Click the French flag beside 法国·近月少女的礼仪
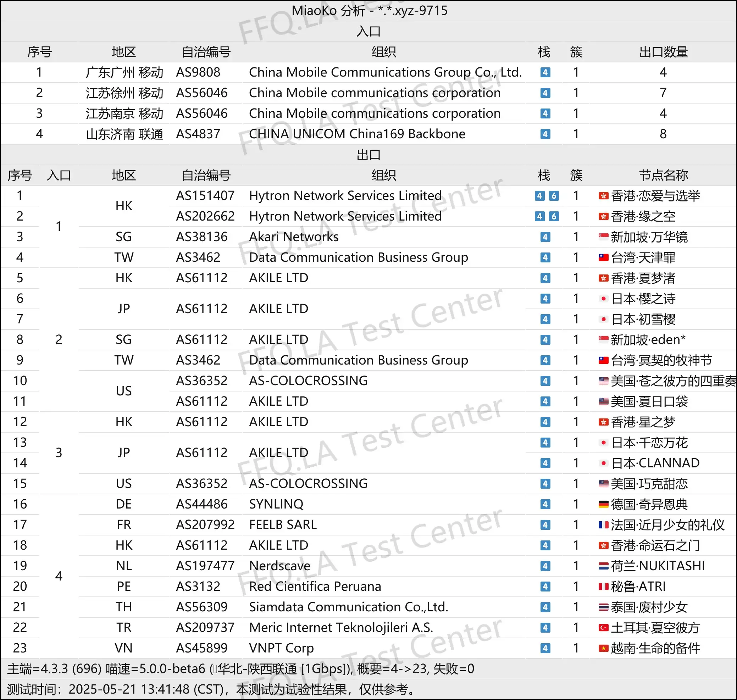Image resolution: width=737 pixels, height=700 pixels. pos(603,524)
